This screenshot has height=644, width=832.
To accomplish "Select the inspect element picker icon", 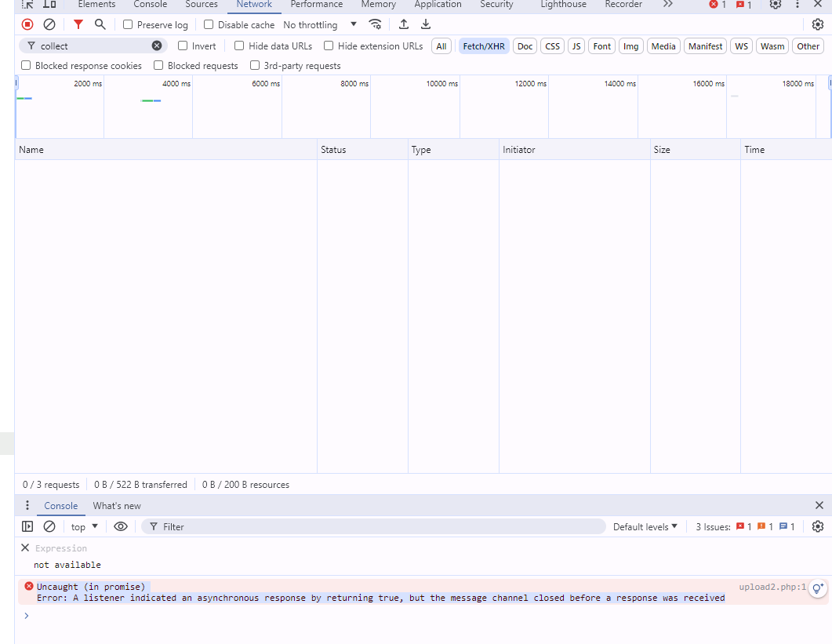I will (x=27, y=4).
